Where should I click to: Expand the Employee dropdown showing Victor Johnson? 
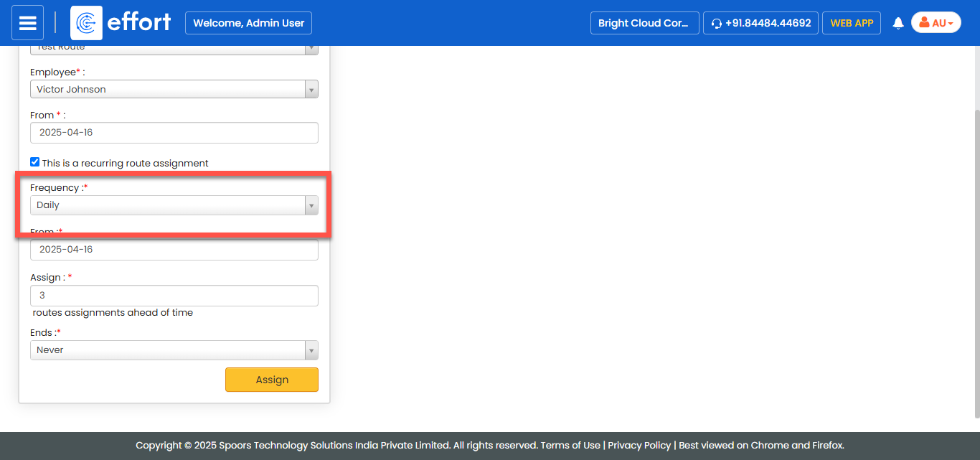point(174,90)
